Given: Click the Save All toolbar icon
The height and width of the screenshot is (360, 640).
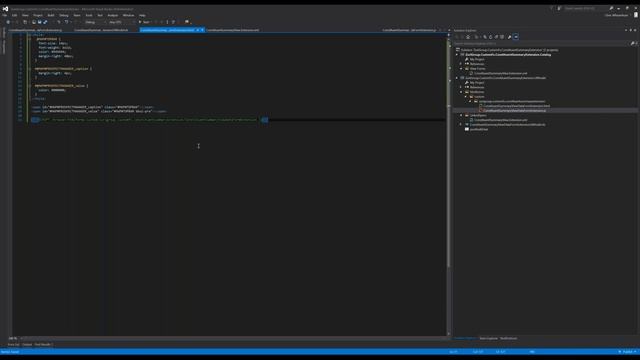Looking at the screenshot, I should pyautogui.click(x=45, y=22).
